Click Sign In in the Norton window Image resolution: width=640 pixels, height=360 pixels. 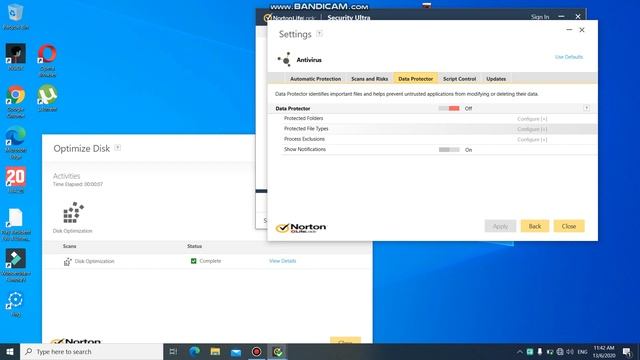point(540,17)
